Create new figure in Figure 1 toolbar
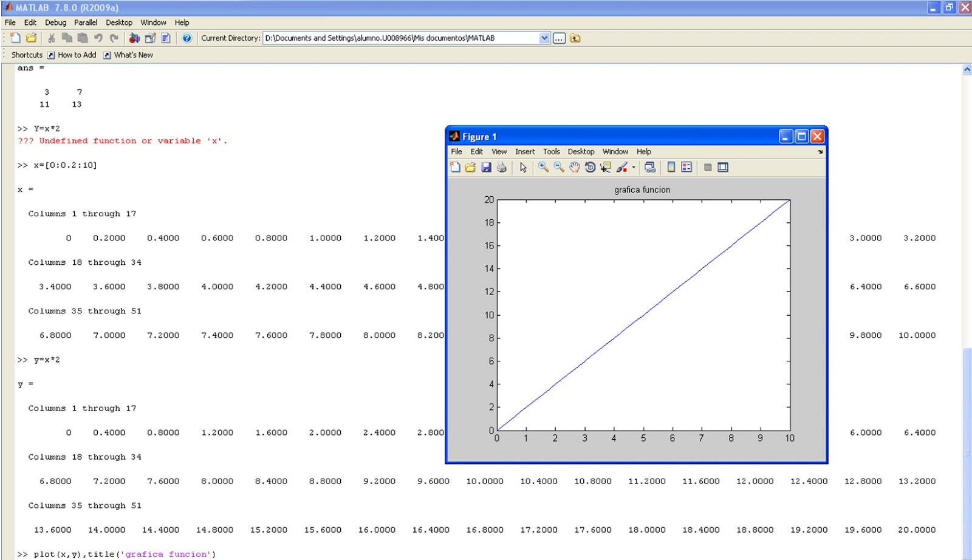972x560 pixels. pyautogui.click(x=455, y=167)
